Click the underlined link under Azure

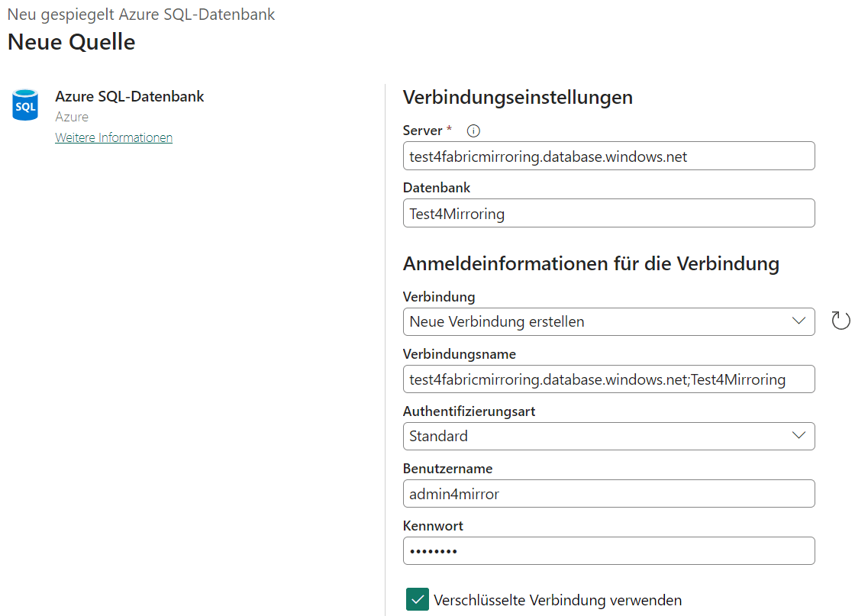(x=113, y=137)
